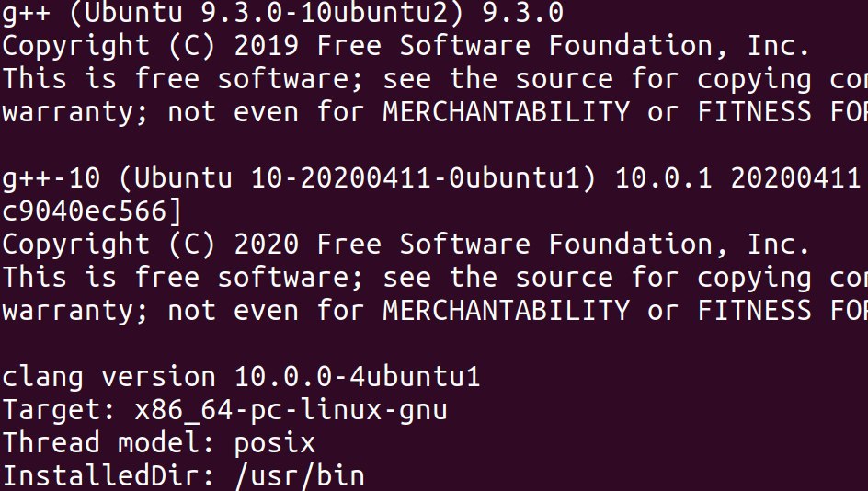
Task: Click the 'c9040ec566]' text
Action: point(92,211)
